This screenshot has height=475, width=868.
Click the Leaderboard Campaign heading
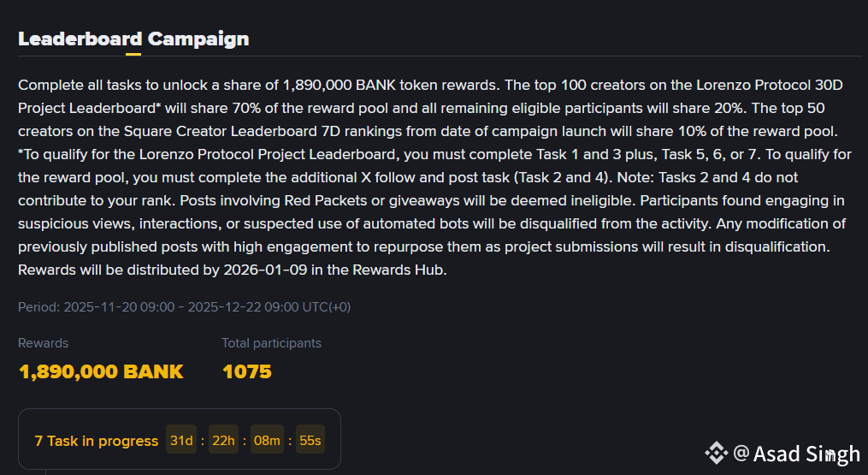pyautogui.click(x=133, y=39)
